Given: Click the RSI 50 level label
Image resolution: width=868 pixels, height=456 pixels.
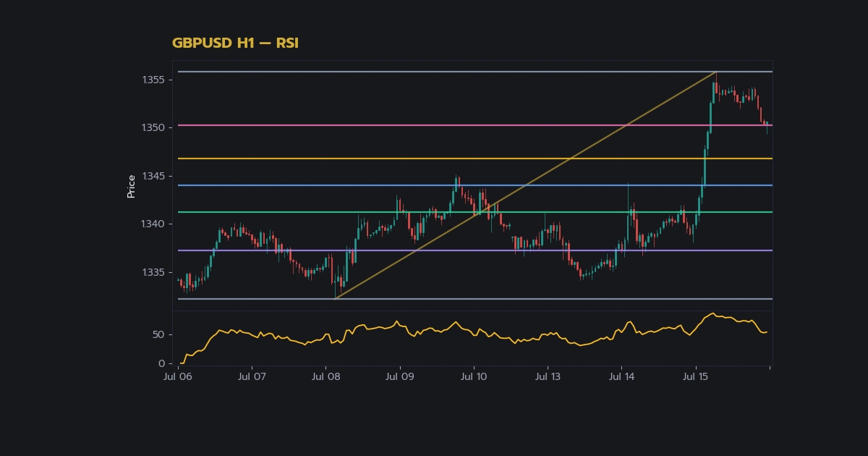Looking at the screenshot, I should 158,334.
